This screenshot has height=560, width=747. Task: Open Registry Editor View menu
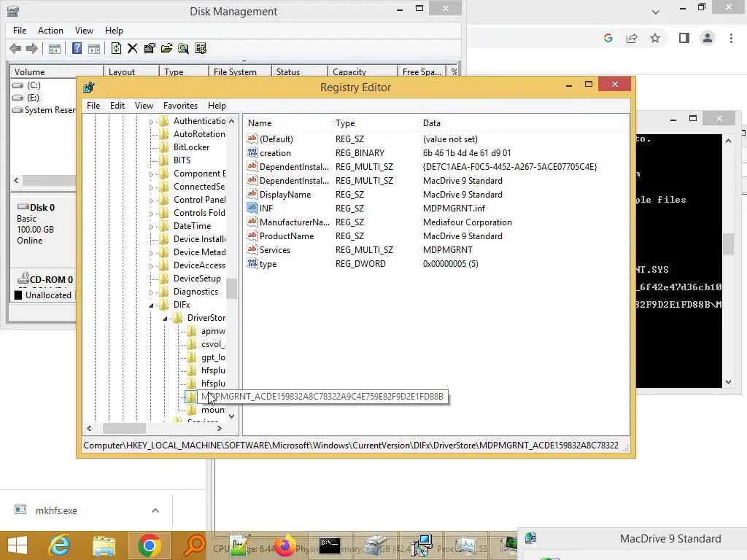click(144, 106)
